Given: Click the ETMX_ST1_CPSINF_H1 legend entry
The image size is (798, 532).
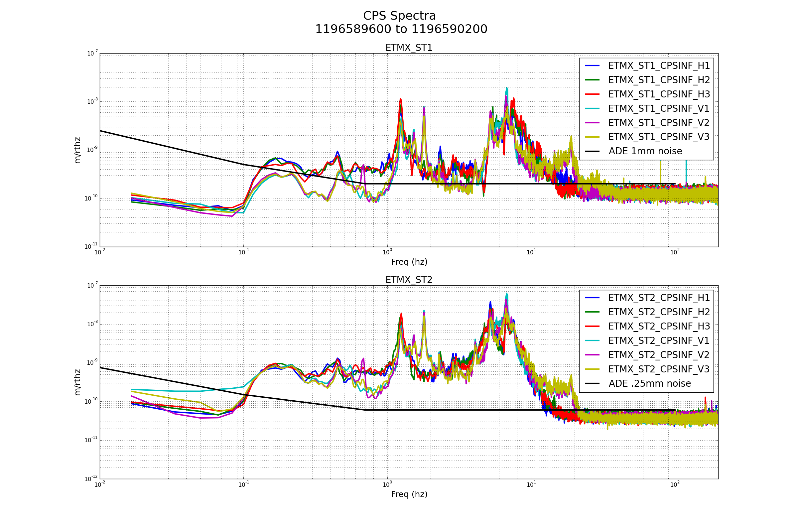Looking at the screenshot, I should point(659,66).
